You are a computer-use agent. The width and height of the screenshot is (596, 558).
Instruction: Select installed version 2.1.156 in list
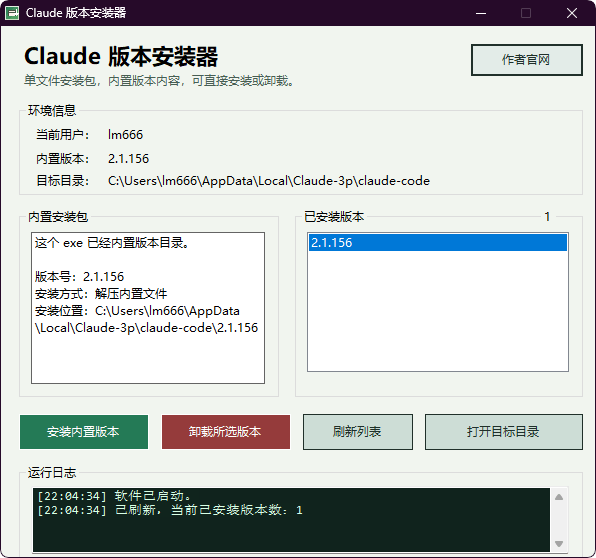coord(438,243)
